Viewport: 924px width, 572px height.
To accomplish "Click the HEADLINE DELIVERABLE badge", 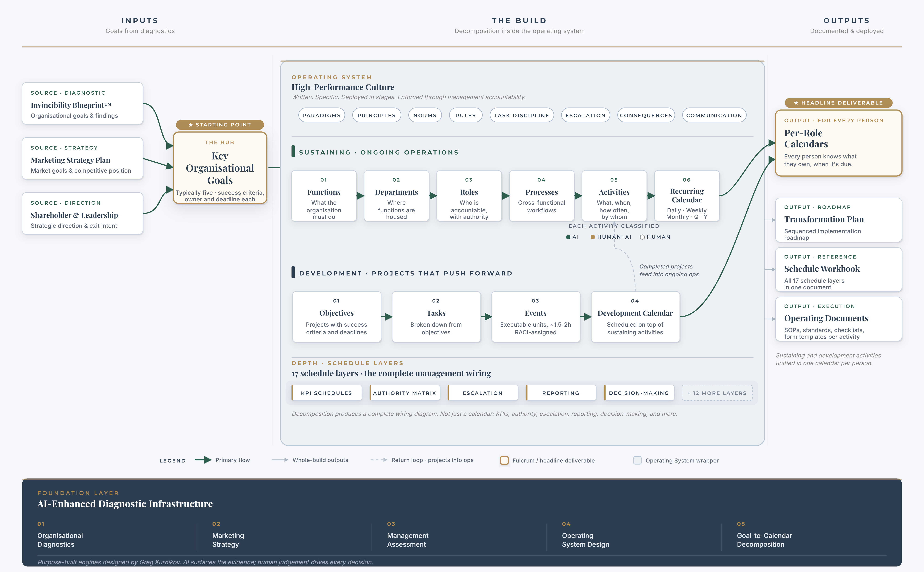I will 838,103.
